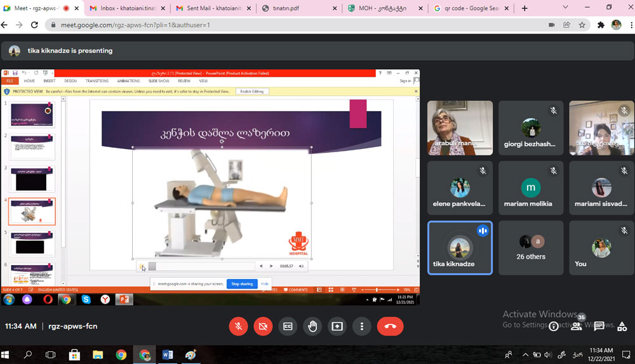Image resolution: width=635 pixels, height=364 pixels.
Task: Raise hand in the meeting
Action: tap(312, 326)
